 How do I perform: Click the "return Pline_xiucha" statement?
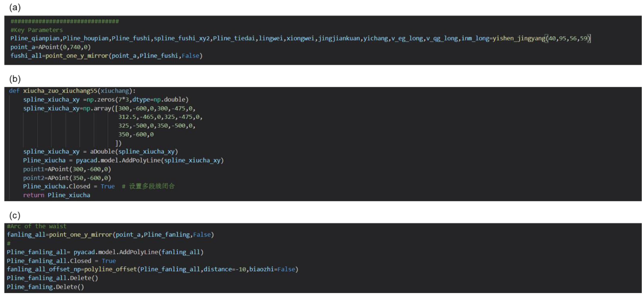(56, 195)
